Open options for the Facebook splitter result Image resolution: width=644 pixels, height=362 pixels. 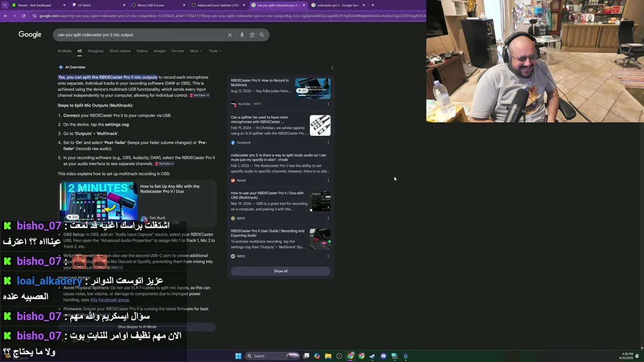(328, 143)
